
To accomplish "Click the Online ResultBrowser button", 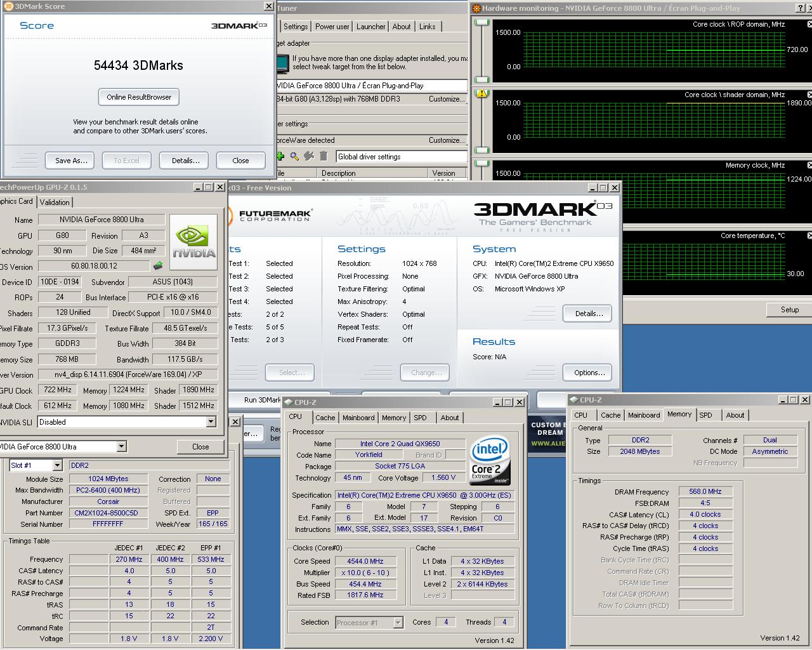I will (x=139, y=97).
